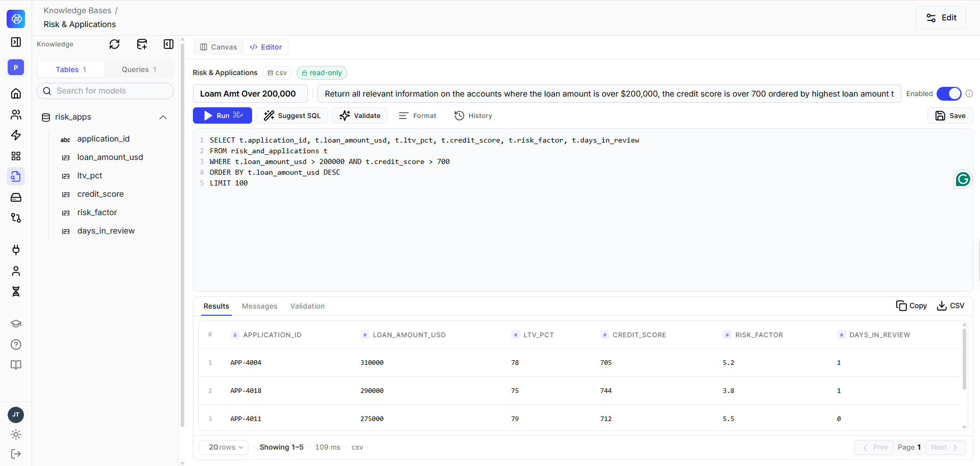Click the Next page button
980x466 pixels.
click(x=946, y=447)
